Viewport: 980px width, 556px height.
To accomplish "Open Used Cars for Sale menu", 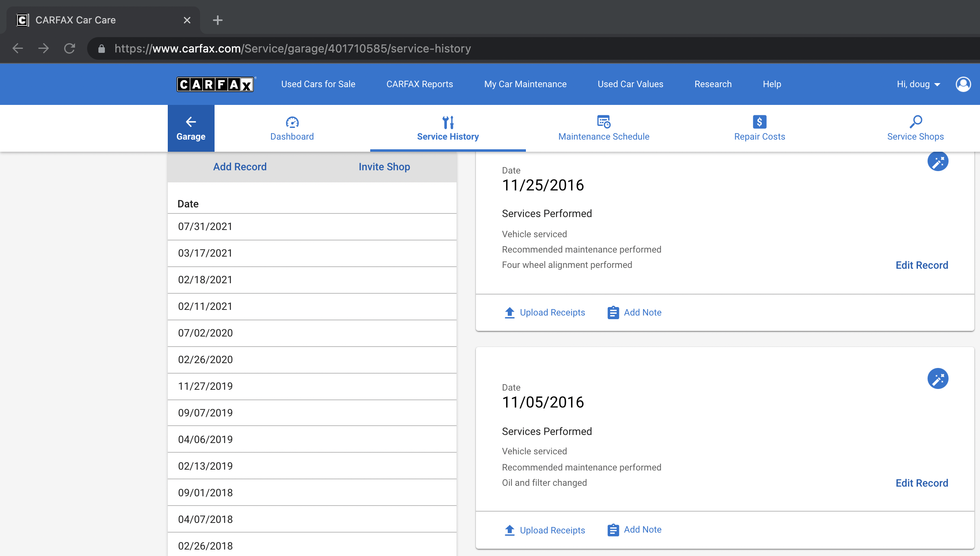I will tap(318, 84).
